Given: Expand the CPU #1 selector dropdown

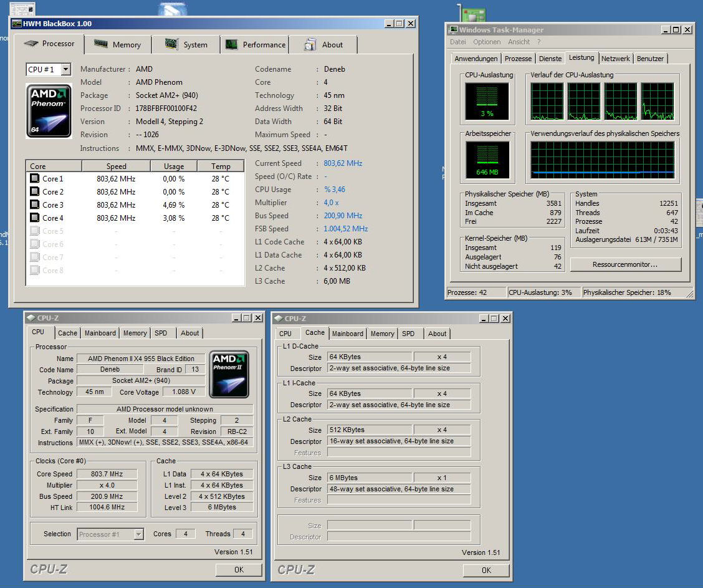Looking at the screenshot, I should [x=65, y=70].
